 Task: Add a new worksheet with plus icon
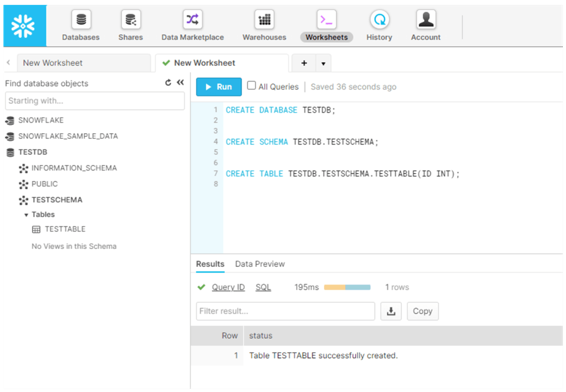(x=304, y=63)
